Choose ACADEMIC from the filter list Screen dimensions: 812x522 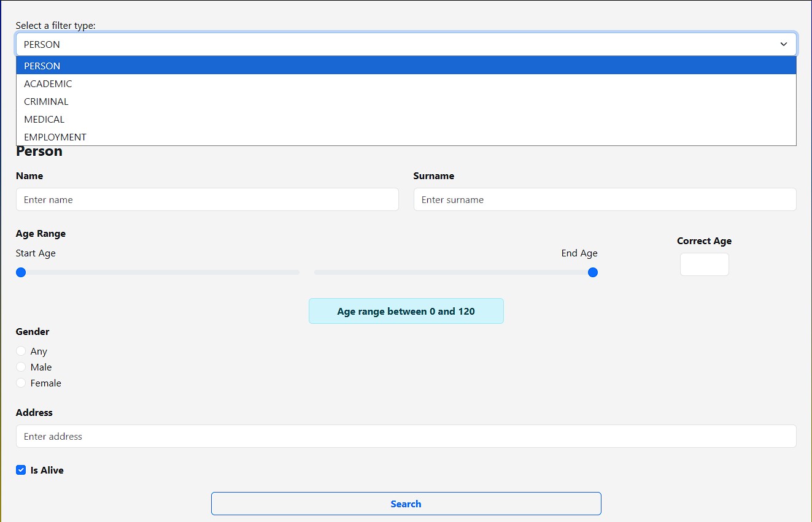(x=48, y=83)
